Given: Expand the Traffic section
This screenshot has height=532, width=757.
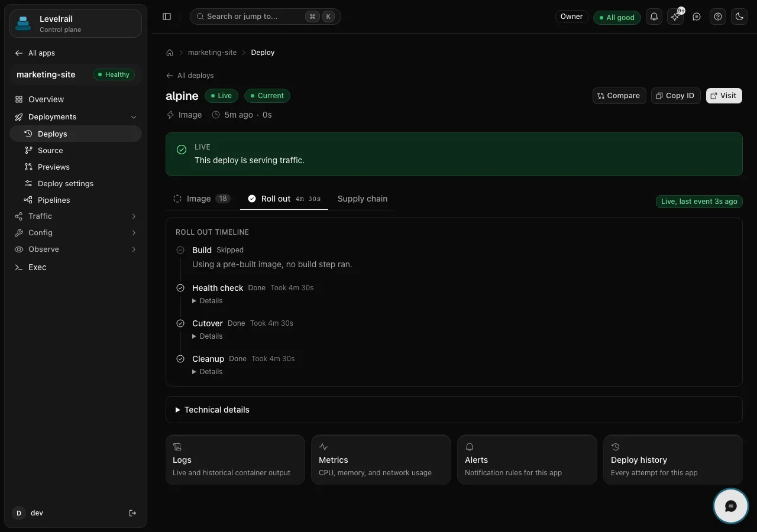Looking at the screenshot, I should click(x=76, y=216).
